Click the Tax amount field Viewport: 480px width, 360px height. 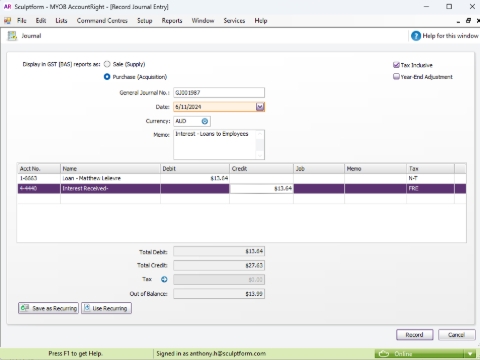pos(219,279)
